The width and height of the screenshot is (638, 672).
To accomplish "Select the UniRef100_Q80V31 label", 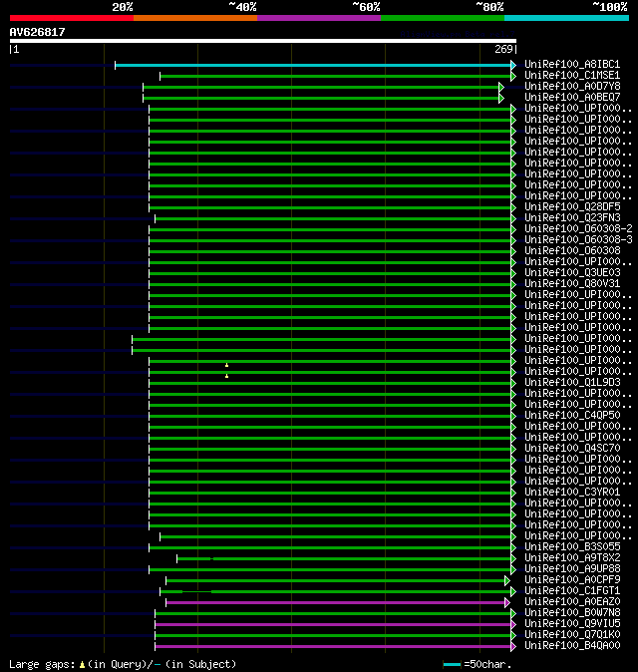I will tap(572, 284).
